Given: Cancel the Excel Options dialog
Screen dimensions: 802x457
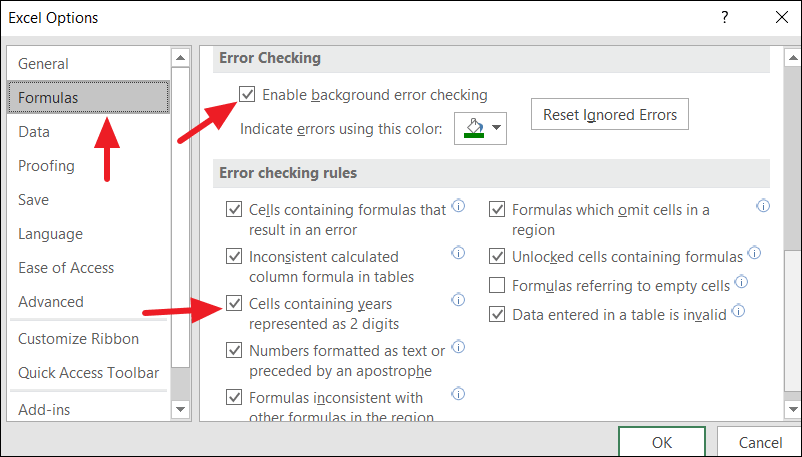Looking at the screenshot, I should 760,442.
